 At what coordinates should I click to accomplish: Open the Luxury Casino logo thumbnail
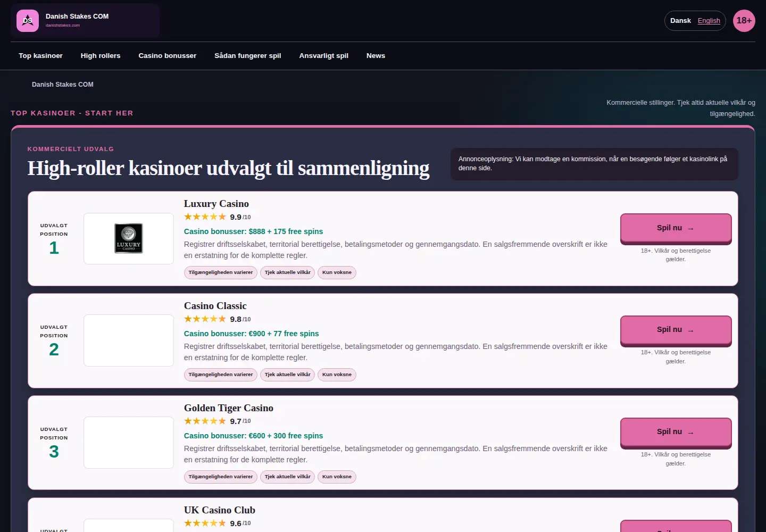(x=129, y=238)
